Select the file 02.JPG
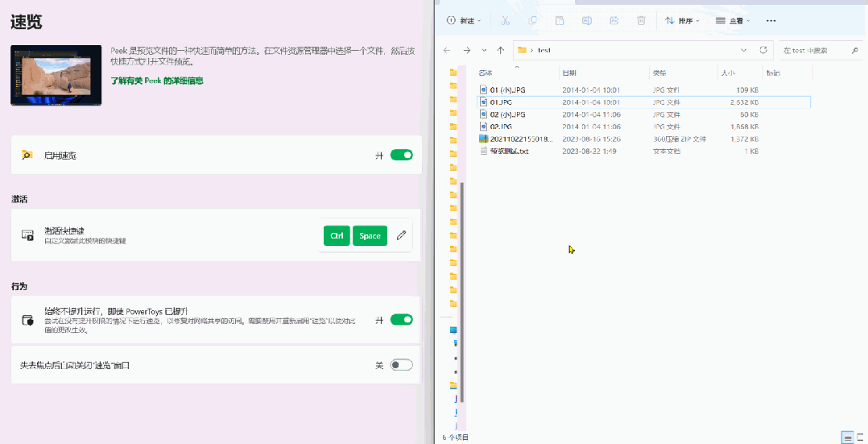The height and width of the screenshot is (444, 868). 501,127
